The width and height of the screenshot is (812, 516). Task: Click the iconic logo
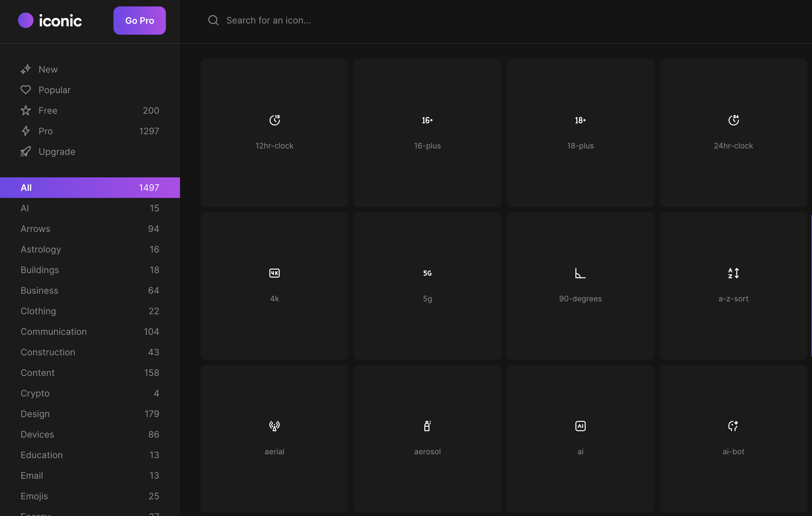point(50,21)
